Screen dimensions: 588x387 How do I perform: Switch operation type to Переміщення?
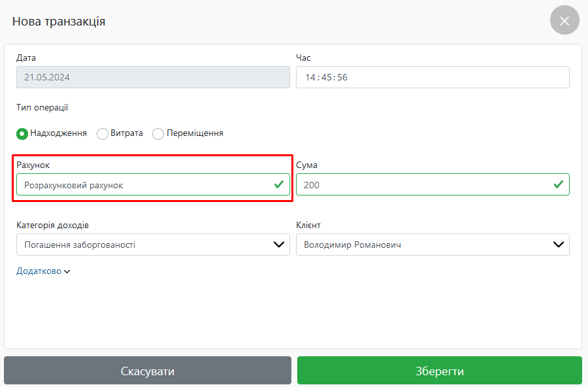point(158,133)
